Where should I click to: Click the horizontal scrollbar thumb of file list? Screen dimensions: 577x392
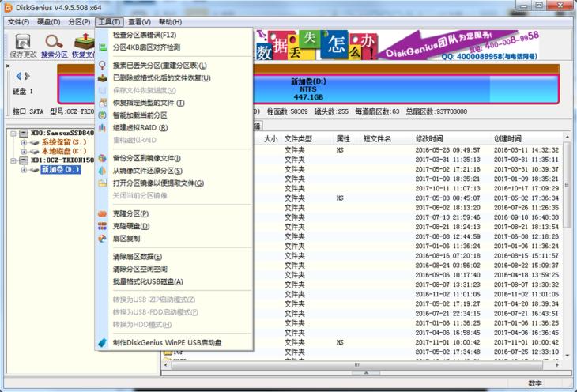357,365
